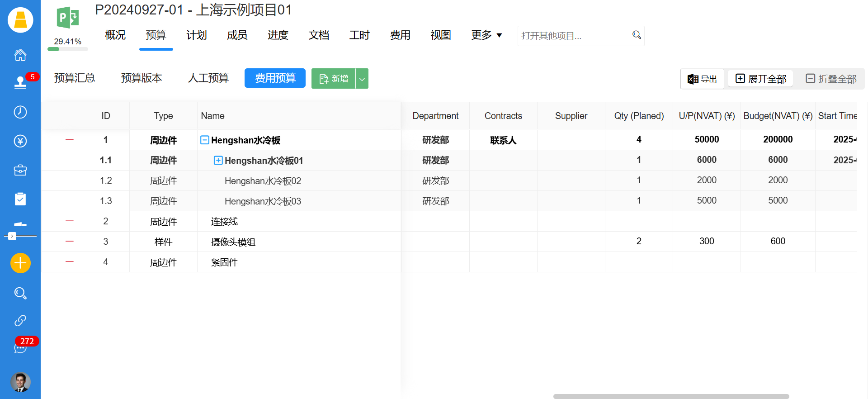This screenshot has height=399, width=868.
Task: Click the 打开其他项目 search input field
Action: (x=573, y=36)
